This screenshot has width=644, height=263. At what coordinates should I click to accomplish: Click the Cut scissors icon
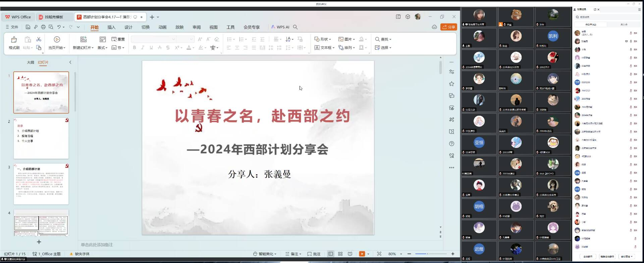click(x=39, y=39)
